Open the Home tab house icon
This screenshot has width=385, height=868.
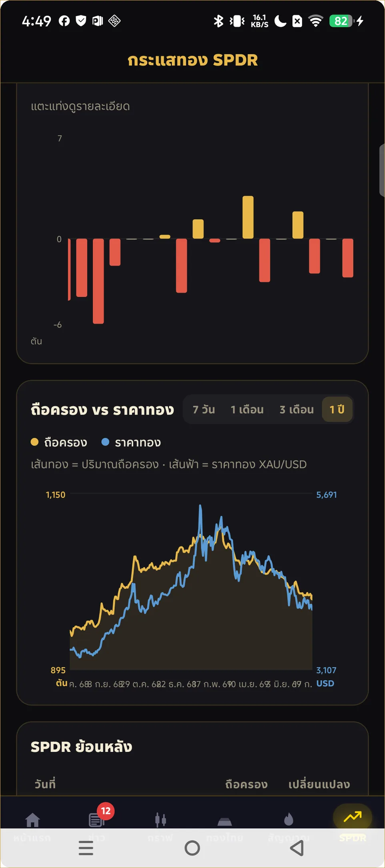(x=32, y=820)
